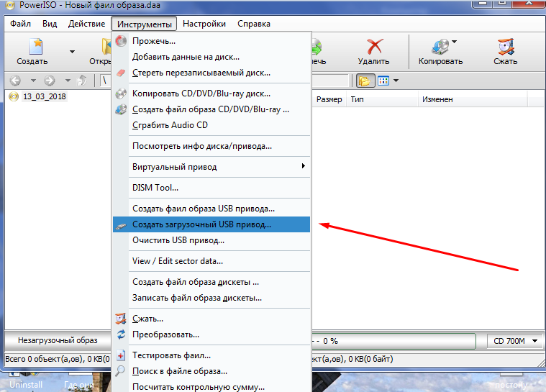Choose Создать файл образа дискеты

pos(211,282)
